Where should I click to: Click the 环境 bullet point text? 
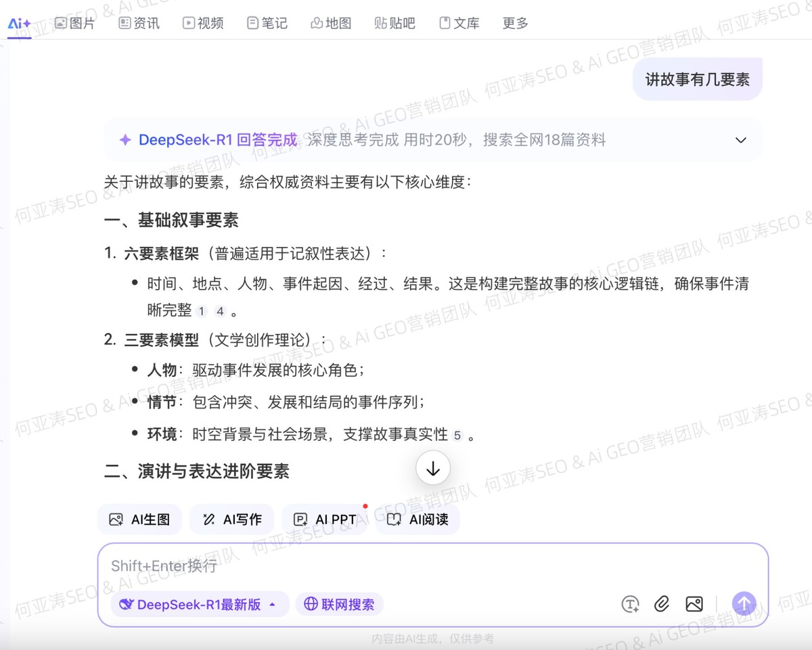click(x=311, y=434)
